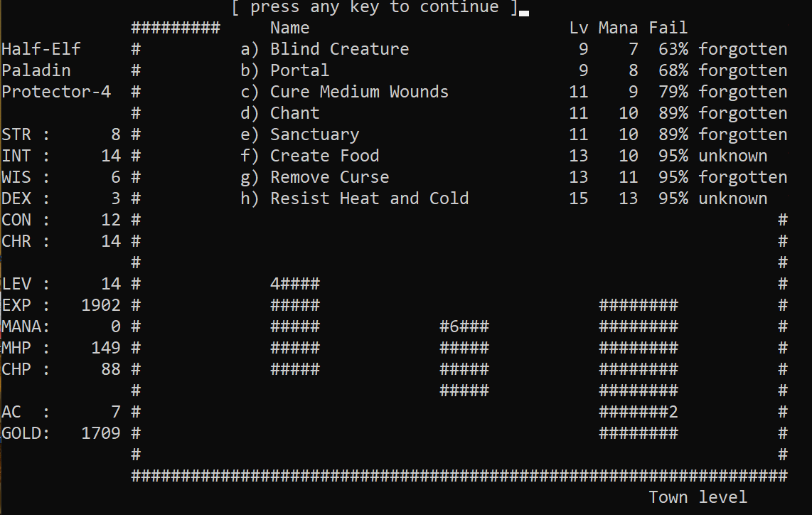Click store entrance number 6
Image resolution: width=812 pixels, height=515 pixels.
tap(454, 326)
